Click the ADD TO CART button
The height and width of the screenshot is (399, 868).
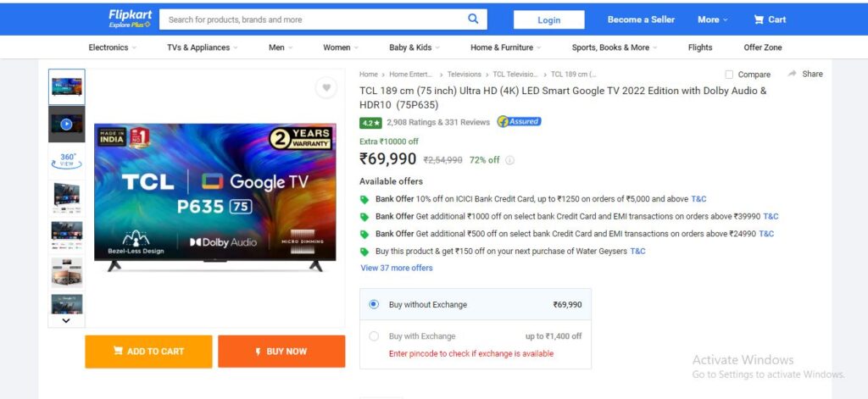point(148,352)
